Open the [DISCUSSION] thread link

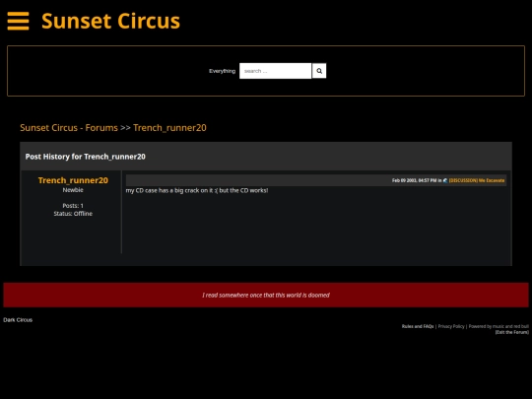[477, 180]
